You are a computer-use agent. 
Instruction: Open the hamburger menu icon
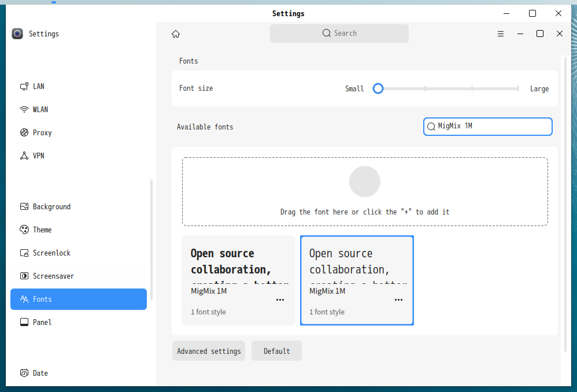click(x=501, y=34)
